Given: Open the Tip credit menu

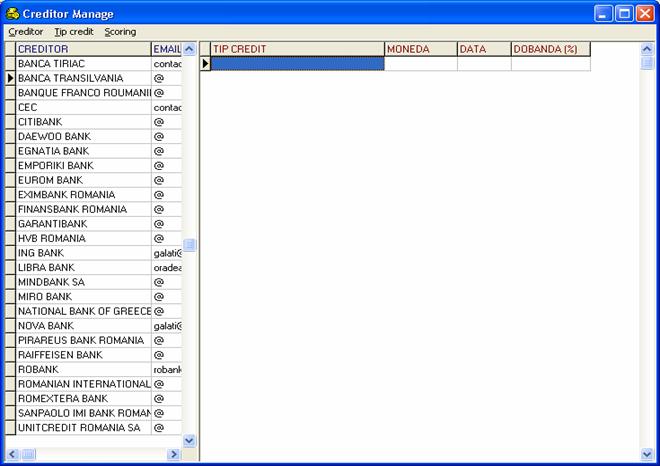Looking at the screenshot, I should [74, 32].
